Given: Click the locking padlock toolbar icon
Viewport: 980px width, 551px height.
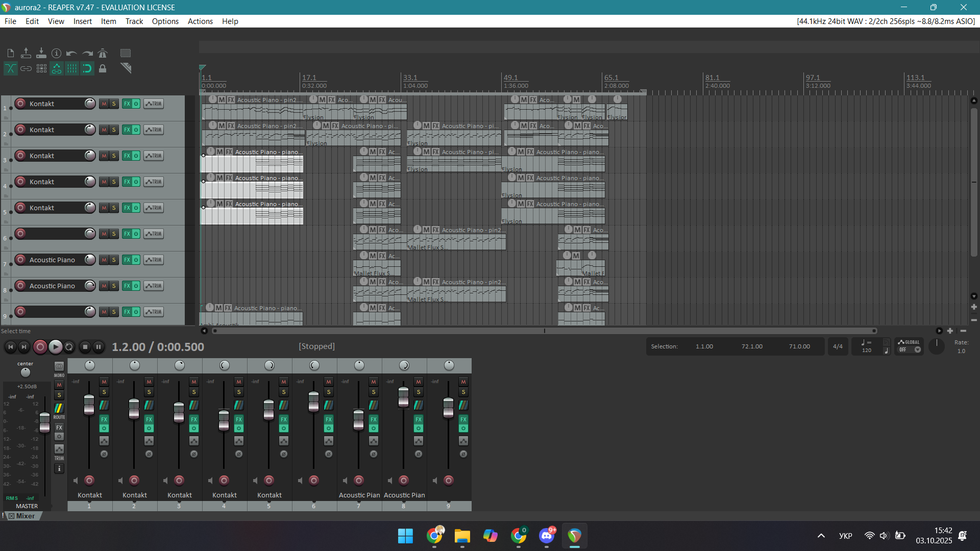Looking at the screenshot, I should point(103,68).
